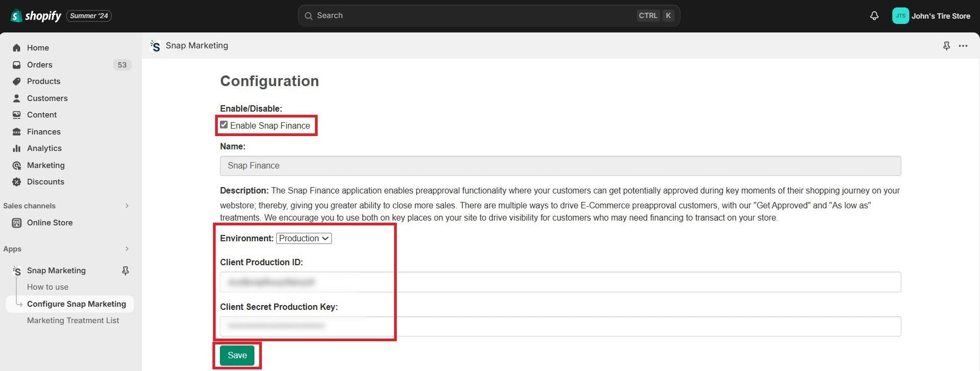
Task: Click the Orders count badge 53
Action: point(122,65)
